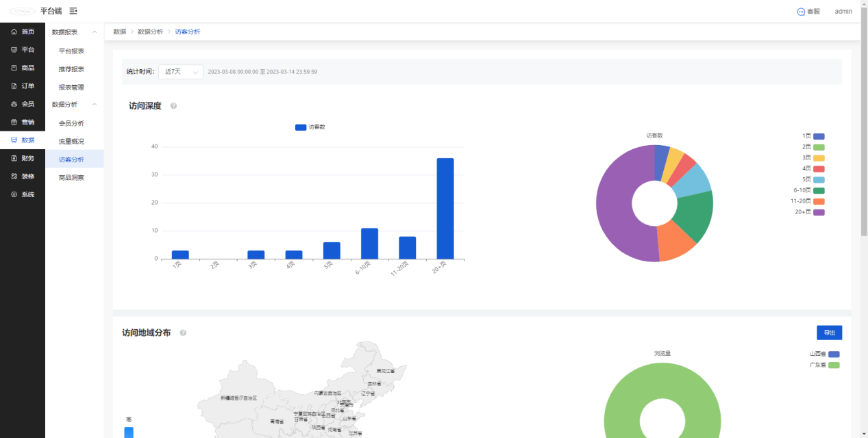The width and height of the screenshot is (868, 438).
Task: Click 新疆维吾尔自治区 on the map
Action: pos(238,398)
